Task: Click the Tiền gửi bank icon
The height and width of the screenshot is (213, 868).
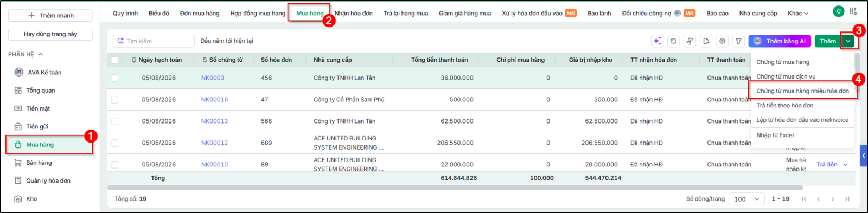Action: (x=18, y=127)
